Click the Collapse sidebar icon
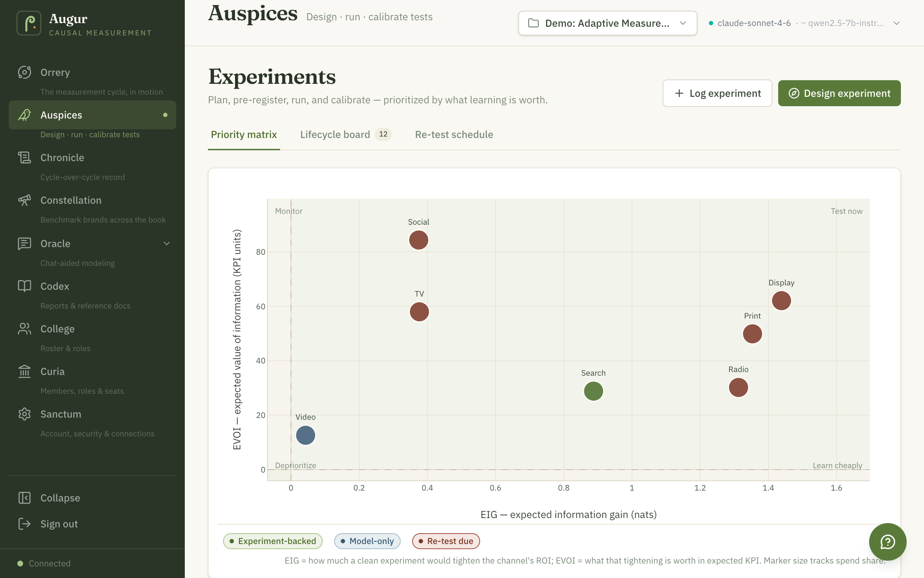The height and width of the screenshot is (578, 924). [25, 498]
